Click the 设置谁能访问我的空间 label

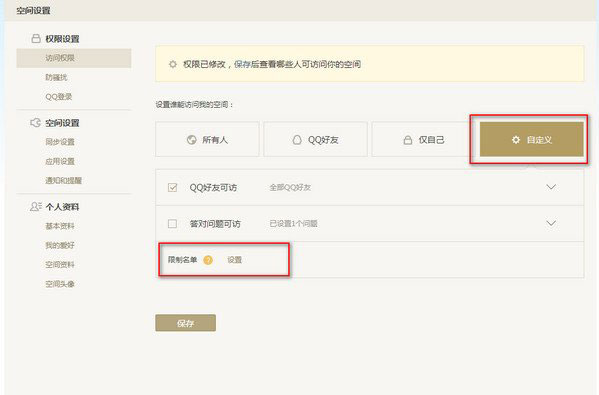(194, 104)
